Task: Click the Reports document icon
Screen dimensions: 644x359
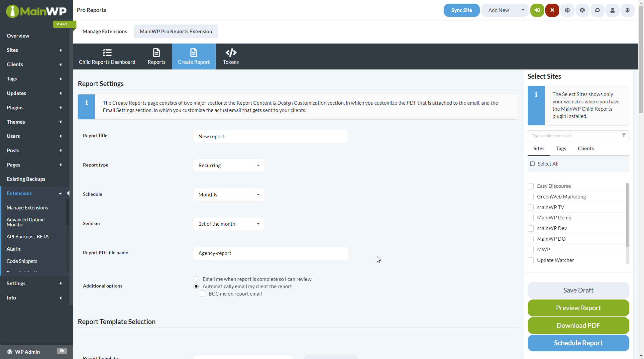Action: point(157,53)
